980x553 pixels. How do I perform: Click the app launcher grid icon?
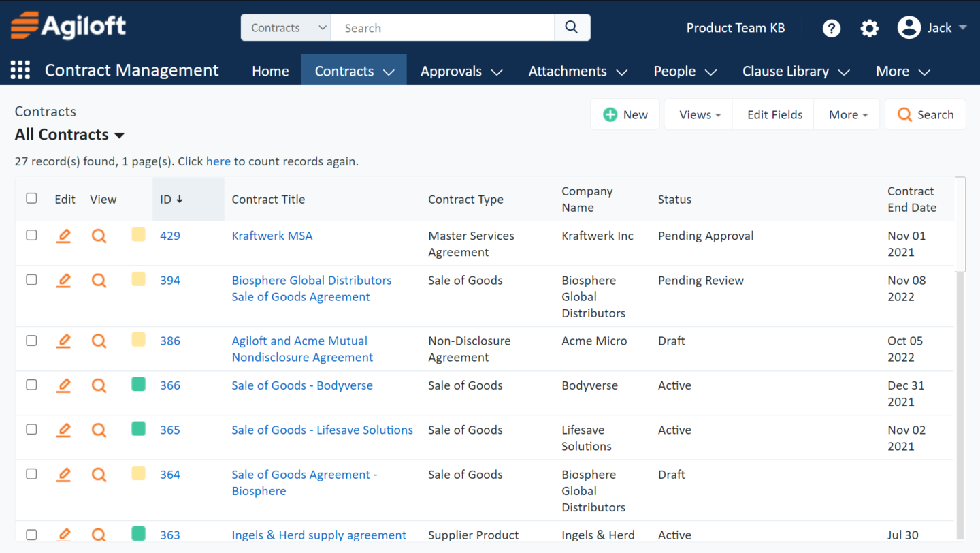20,69
